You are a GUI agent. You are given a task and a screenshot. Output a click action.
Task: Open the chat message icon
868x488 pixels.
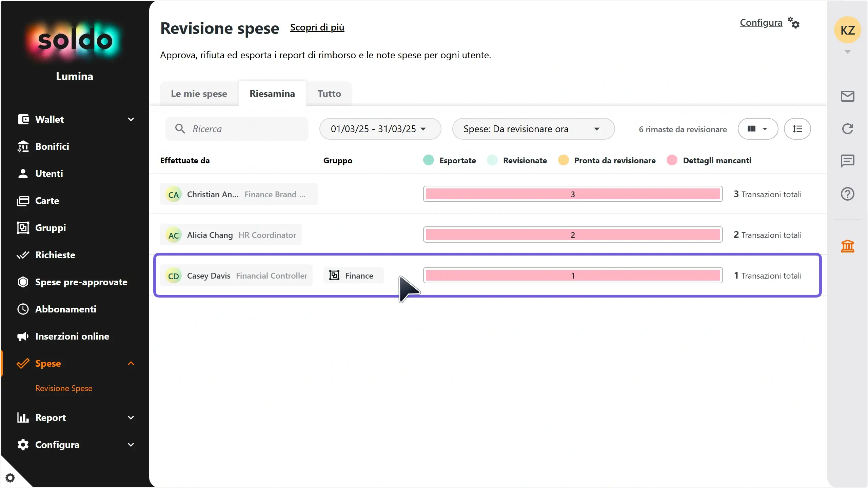pyautogui.click(x=847, y=161)
